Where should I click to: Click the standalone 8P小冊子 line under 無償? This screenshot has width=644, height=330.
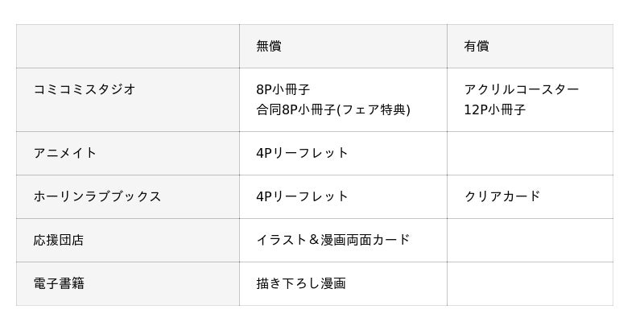[x=283, y=89]
